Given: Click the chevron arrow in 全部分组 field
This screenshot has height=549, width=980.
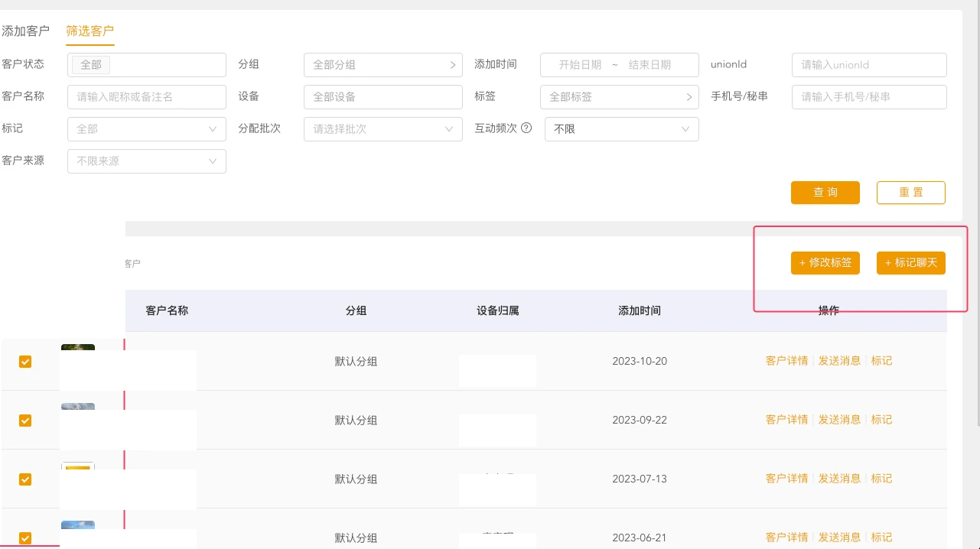Looking at the screenshot, I should click(452, 65).
